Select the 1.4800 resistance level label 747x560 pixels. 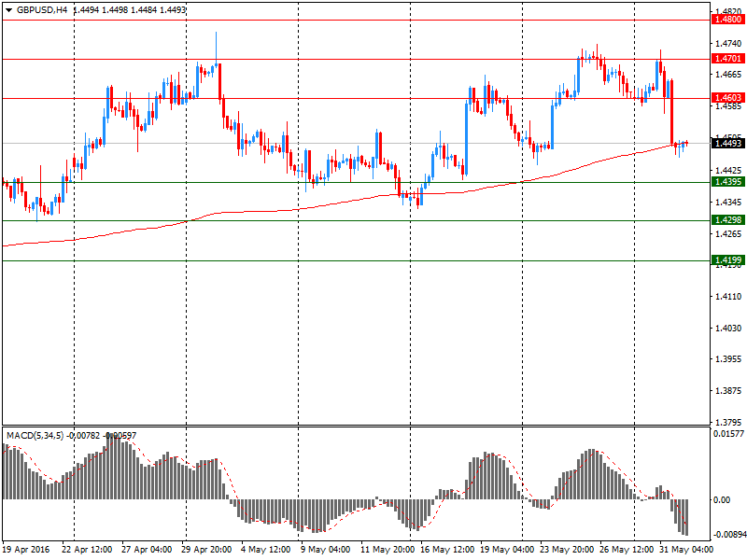(728, 20)
